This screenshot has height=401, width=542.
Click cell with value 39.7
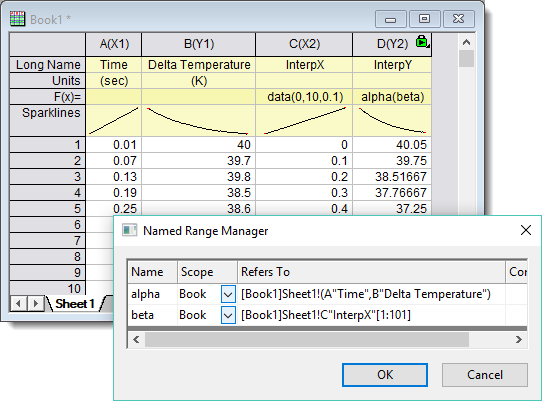199,161
